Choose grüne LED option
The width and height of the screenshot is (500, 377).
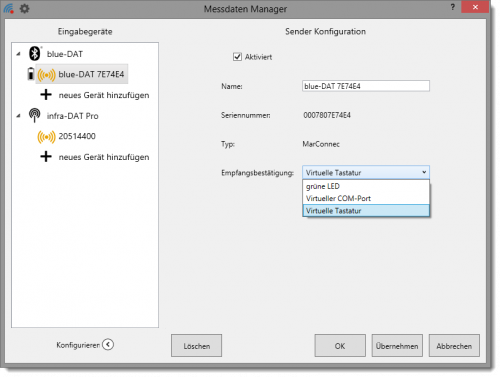coord(366,186)
